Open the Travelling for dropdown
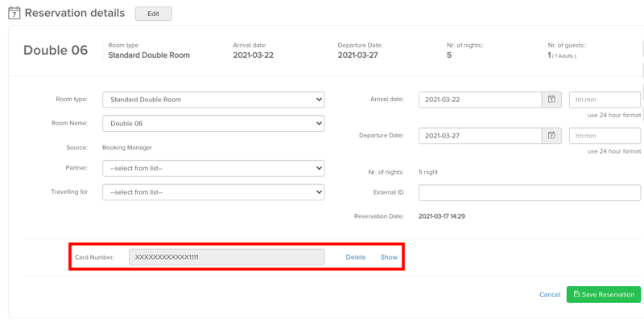The height and width of the screenshot is (320, 644). point(213,192)
